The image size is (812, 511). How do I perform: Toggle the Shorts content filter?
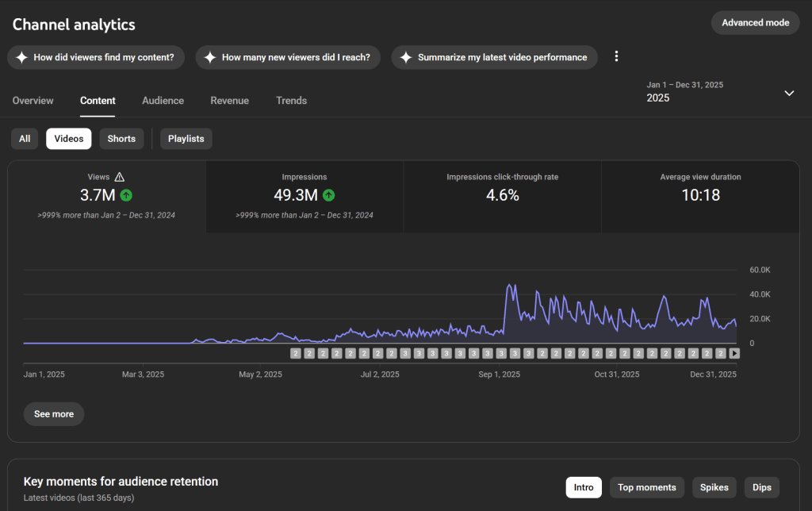point(121,139)
